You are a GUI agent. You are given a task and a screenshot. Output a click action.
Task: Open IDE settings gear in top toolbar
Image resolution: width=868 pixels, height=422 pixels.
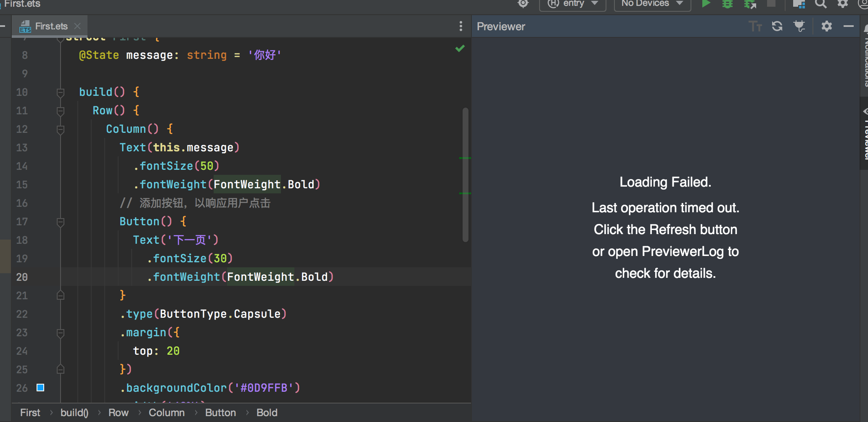pyautogui.click(x=842, y=4)
